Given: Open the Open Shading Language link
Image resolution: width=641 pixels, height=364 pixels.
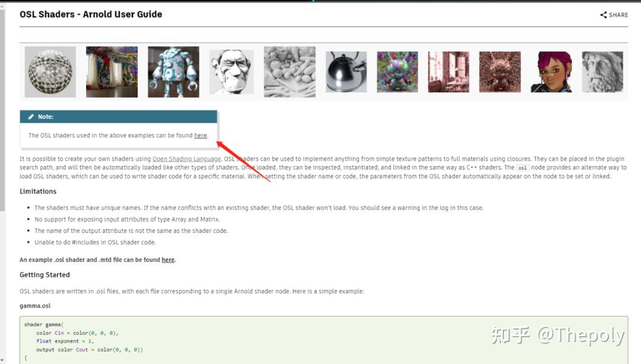Looking at the screenshot, I should click(186, 159).
